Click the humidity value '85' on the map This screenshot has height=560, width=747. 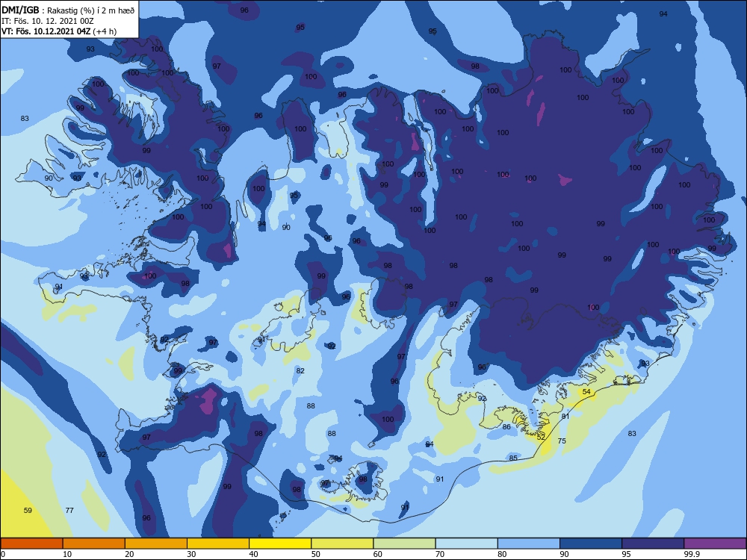(x=513, y=458)
